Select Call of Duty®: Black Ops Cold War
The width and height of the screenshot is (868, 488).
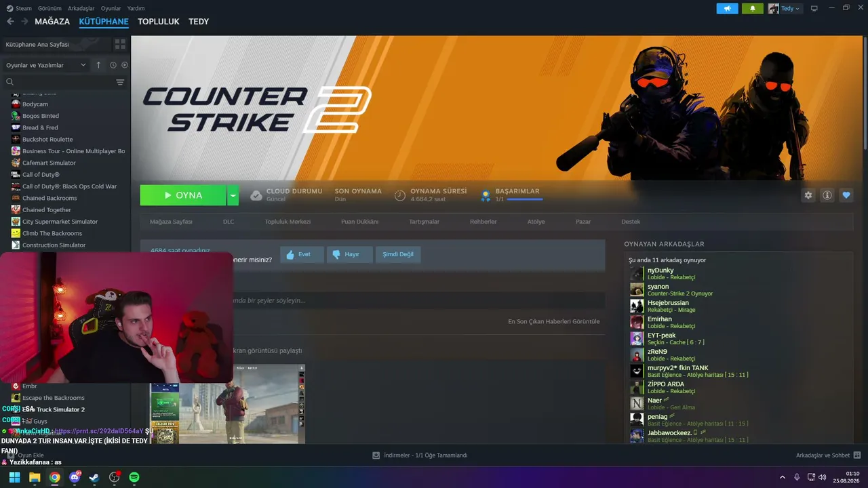tap(69, 186)
